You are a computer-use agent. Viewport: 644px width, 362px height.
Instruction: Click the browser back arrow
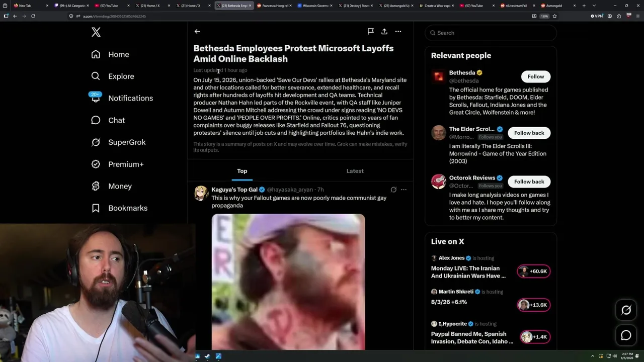click(15, 16)
